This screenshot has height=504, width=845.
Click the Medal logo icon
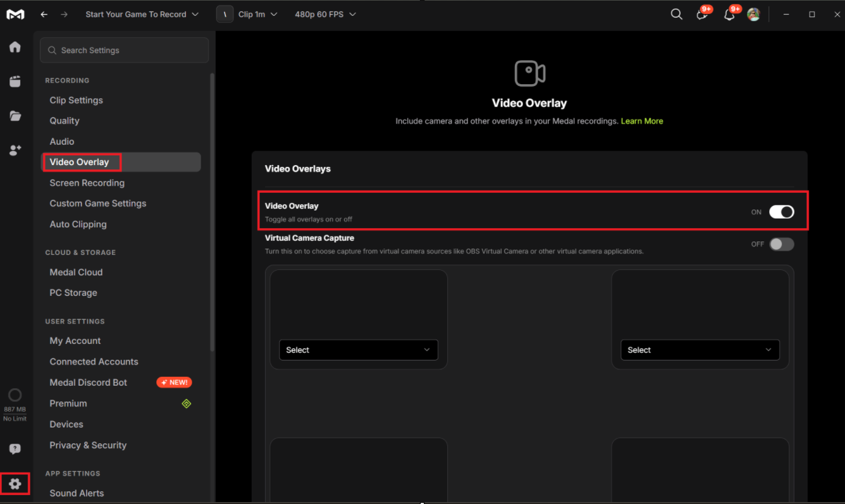(15, 15)
